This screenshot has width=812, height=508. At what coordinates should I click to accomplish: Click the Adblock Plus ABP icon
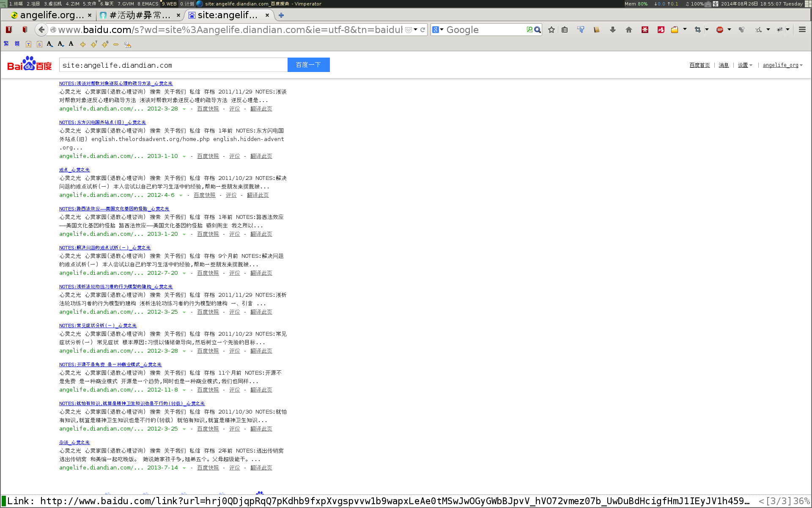[x=720, y=30]
